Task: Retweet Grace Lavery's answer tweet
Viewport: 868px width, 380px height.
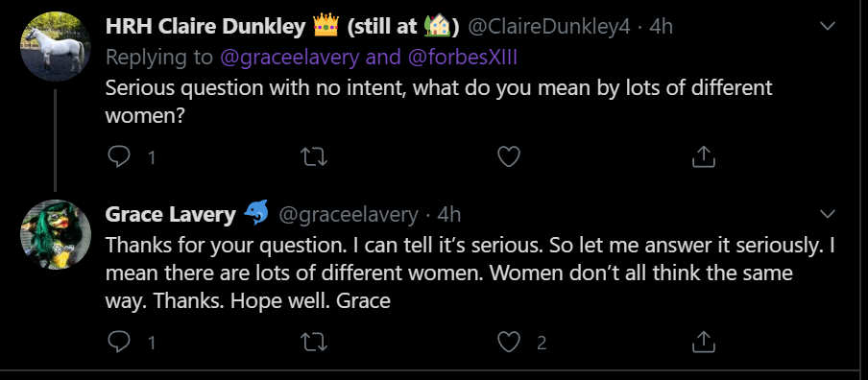Action: tap(314, 342)
